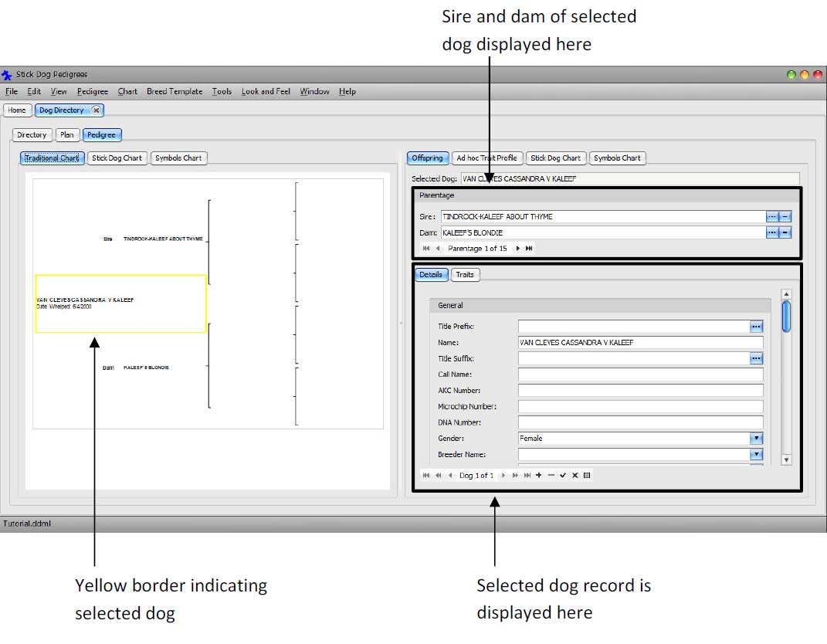
Task: Open the Sire browse ellipsis button
Action: coord(772,216)
